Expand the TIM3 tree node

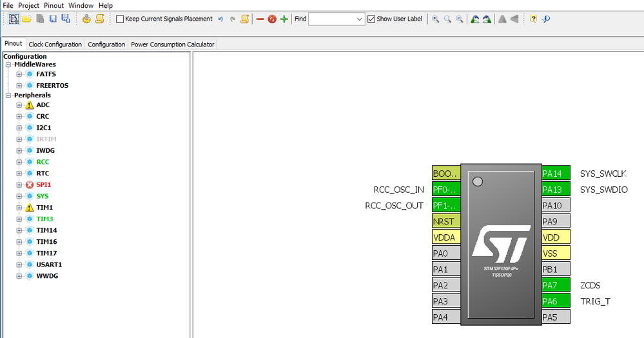pos(19,219)
